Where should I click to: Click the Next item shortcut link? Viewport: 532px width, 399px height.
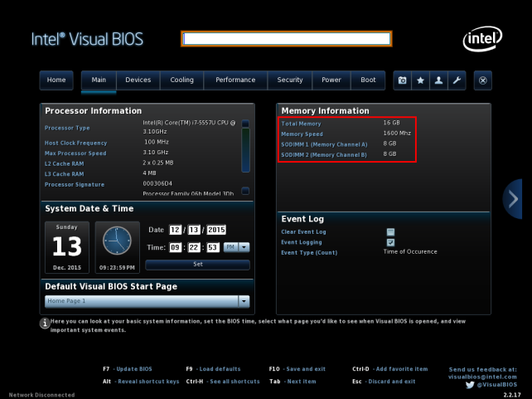click(302, 382)
